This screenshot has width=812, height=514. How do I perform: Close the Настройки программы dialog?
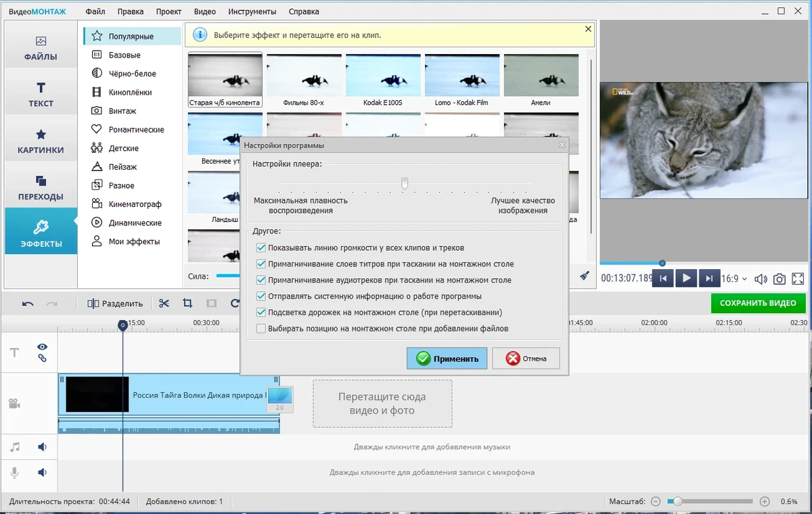pos(562,145)
